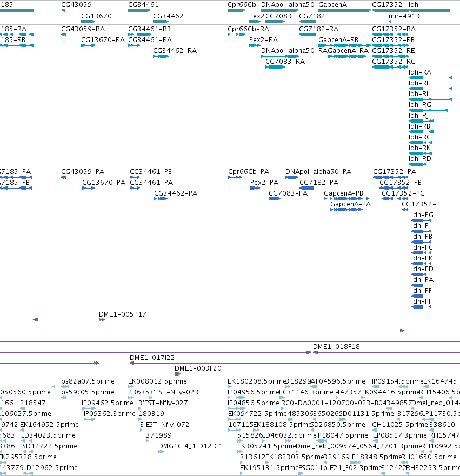Select protein label CG17352-PE
The image size is (460, 476).
423,204
